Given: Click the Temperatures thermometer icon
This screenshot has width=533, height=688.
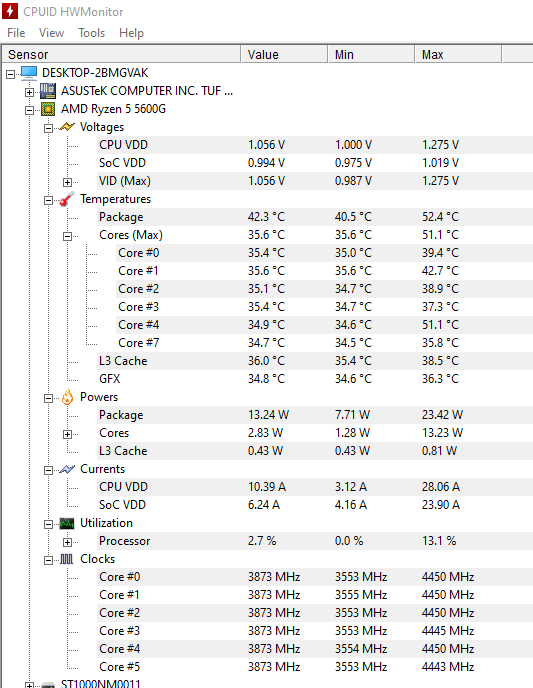Looking at the screenshot, I should click(x=67, y=199).
